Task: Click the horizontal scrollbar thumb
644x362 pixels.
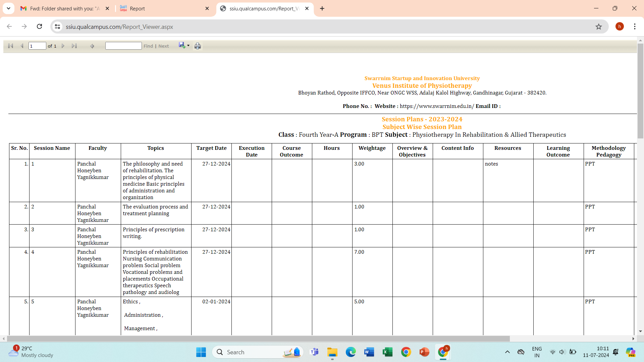Action: click(258, 339)
